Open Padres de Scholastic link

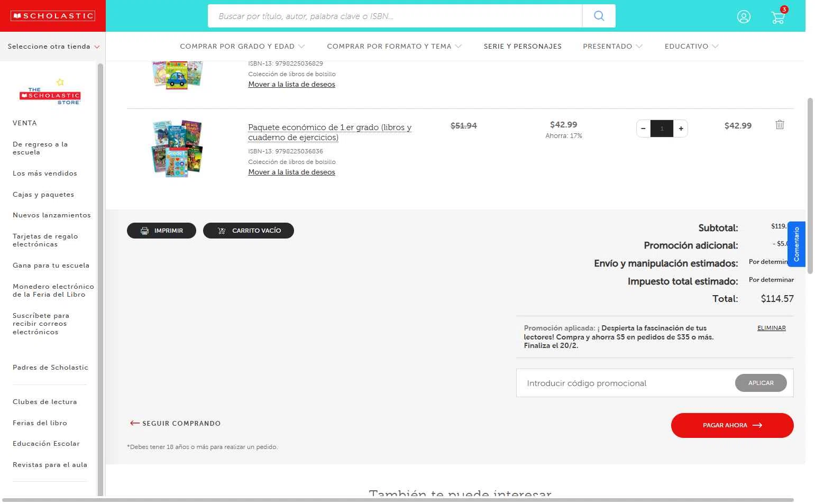[x=50, y=367]
